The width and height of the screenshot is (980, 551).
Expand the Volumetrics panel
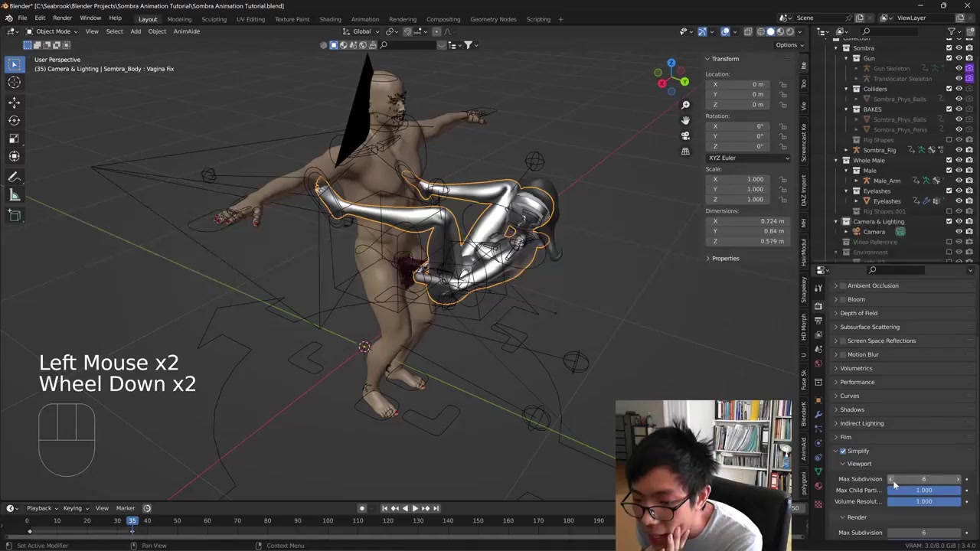(855, 368)
